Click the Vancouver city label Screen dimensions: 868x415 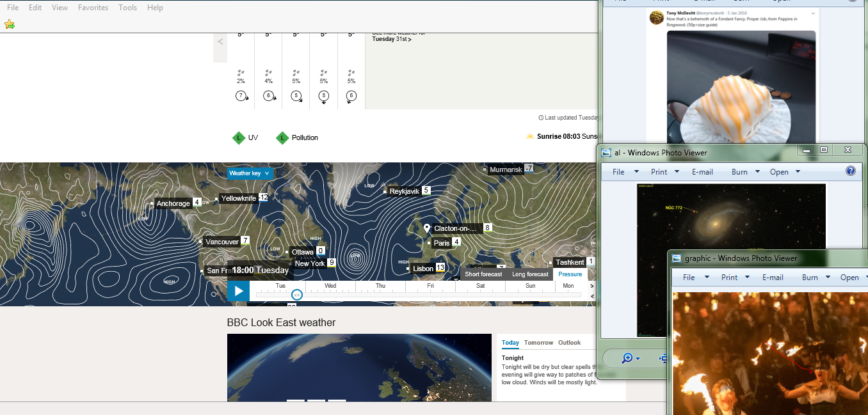tap(221, 242)
